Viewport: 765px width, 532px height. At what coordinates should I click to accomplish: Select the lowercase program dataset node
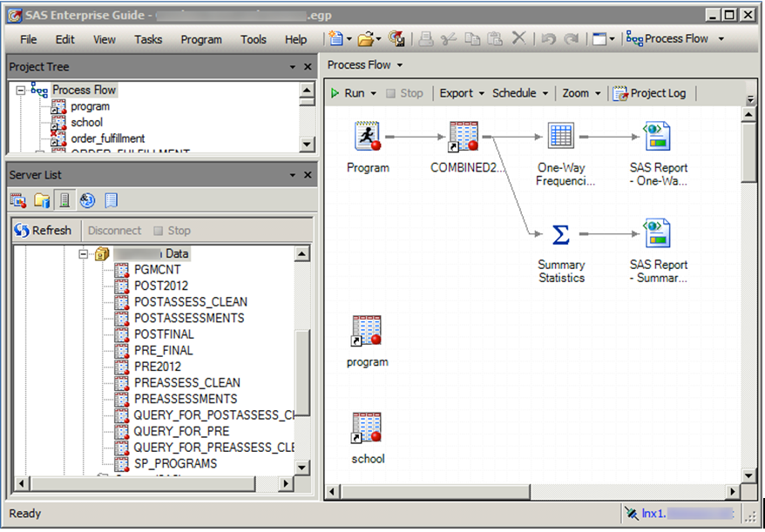pos(367,331)
